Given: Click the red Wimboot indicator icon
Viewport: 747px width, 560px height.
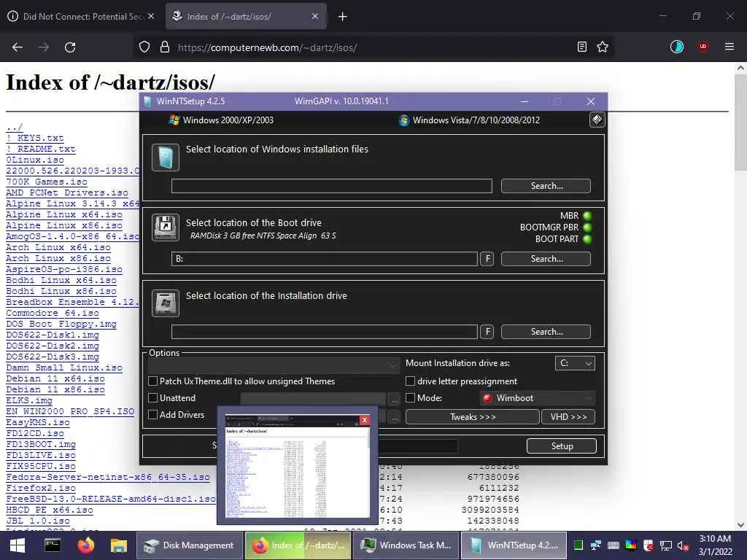Looking at the screenshot, I should point(487,398).
